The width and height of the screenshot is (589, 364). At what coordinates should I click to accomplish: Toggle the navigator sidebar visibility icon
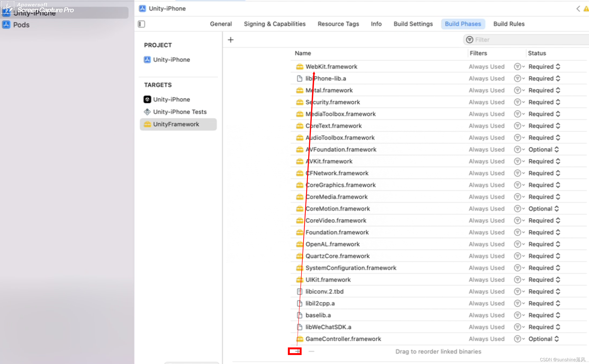[141, 24]
